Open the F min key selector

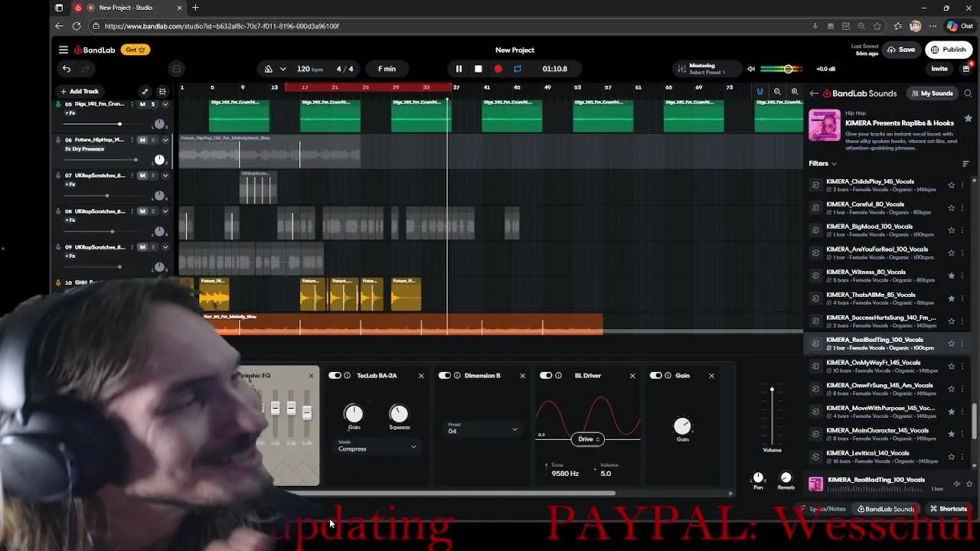pos(387,69)
